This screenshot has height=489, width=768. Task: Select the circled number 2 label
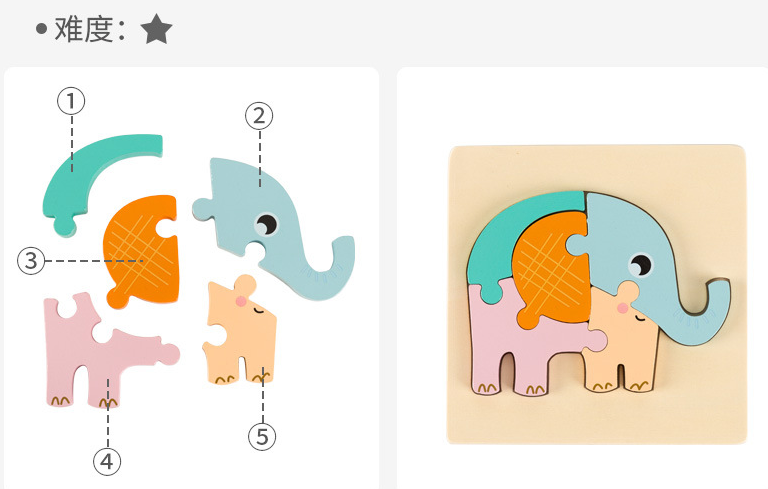click(259, 116)
